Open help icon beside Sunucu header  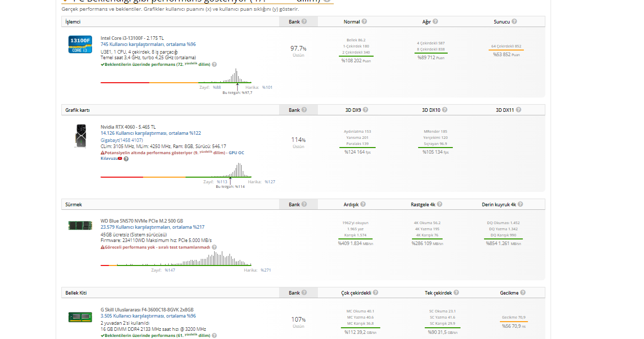point(514,21)
